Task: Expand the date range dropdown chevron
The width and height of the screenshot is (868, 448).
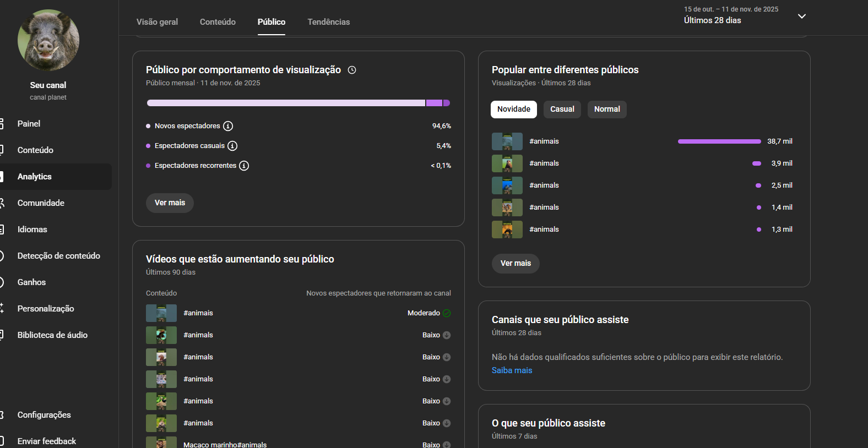Action: coord(802,17)
